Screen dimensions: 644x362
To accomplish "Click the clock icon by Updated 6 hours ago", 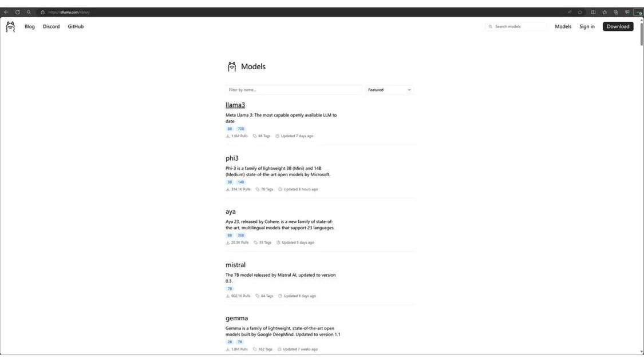I will [x=280, y=189].
